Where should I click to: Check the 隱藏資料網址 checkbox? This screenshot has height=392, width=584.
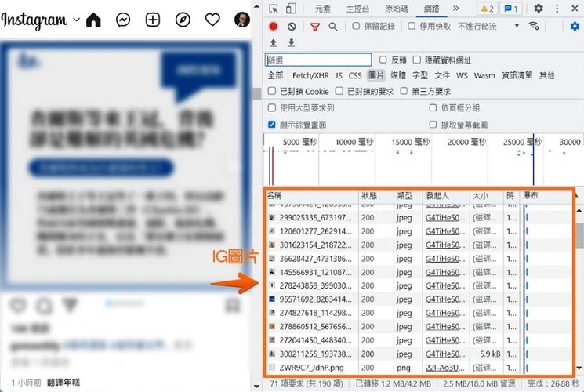[x=417, y=60]
